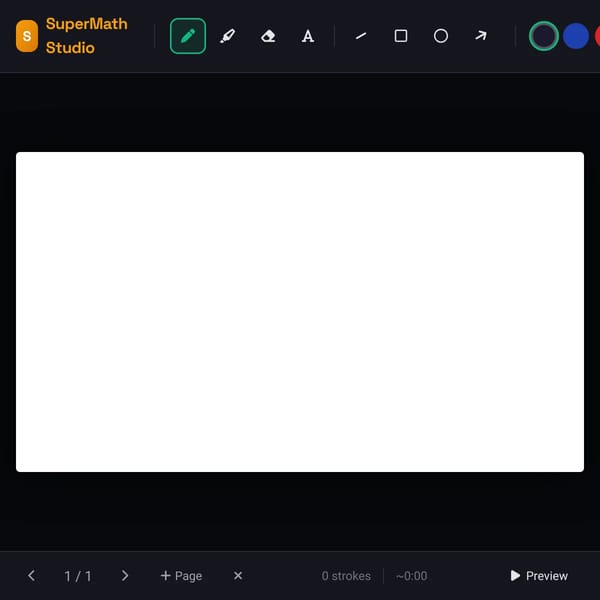Click the '1 / 1' page indicator
Screen dimensions: 600x600
coord(78,576)
